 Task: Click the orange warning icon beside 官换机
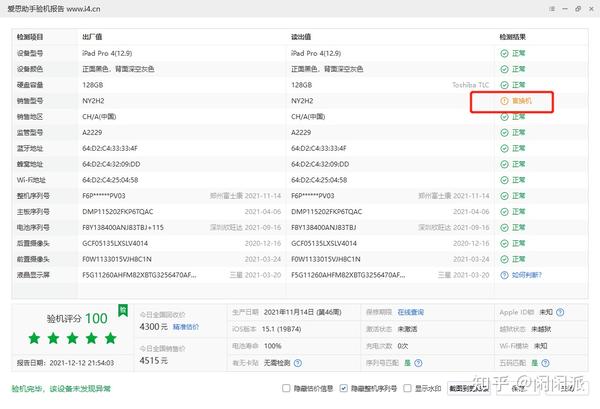click(x=504, y=101)
